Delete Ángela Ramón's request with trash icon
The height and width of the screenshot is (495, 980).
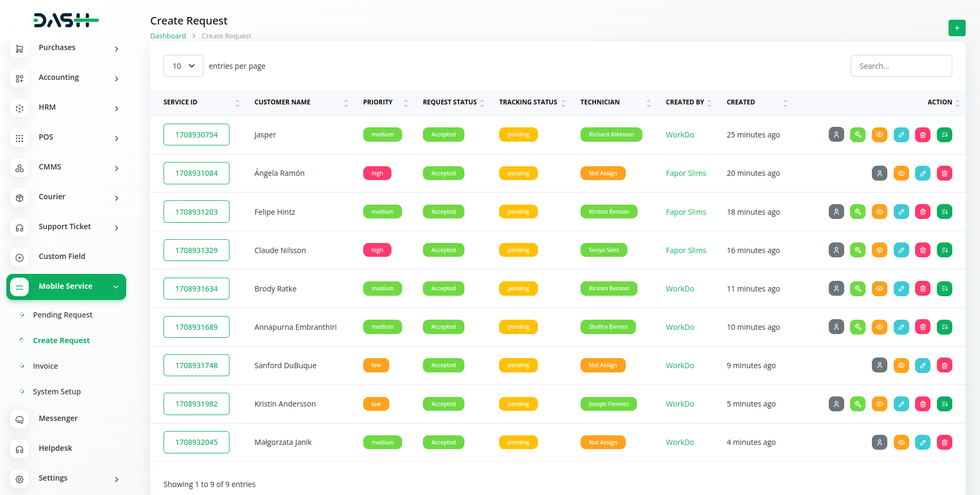944,173
